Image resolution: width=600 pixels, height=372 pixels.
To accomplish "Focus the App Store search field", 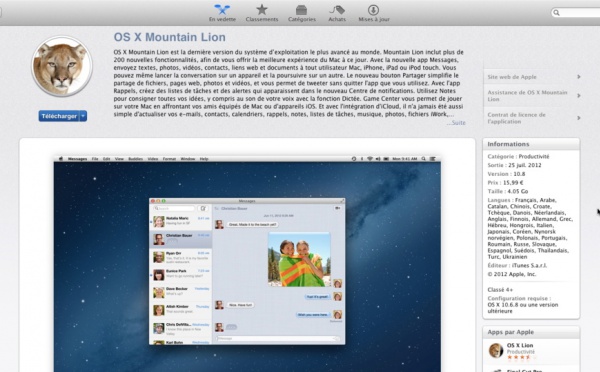I will (x=575, y=13).
